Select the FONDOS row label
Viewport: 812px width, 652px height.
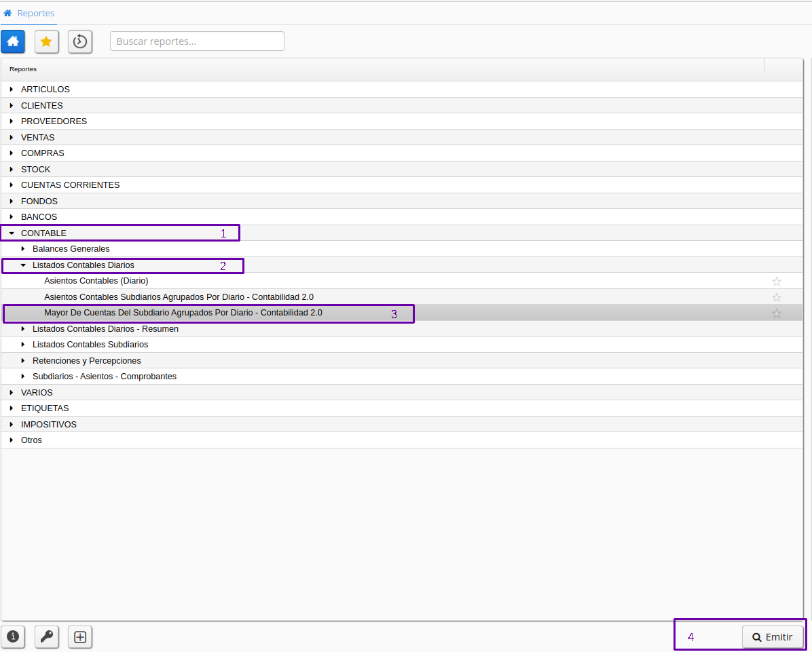pyautogui.click(x=39, y=201)
